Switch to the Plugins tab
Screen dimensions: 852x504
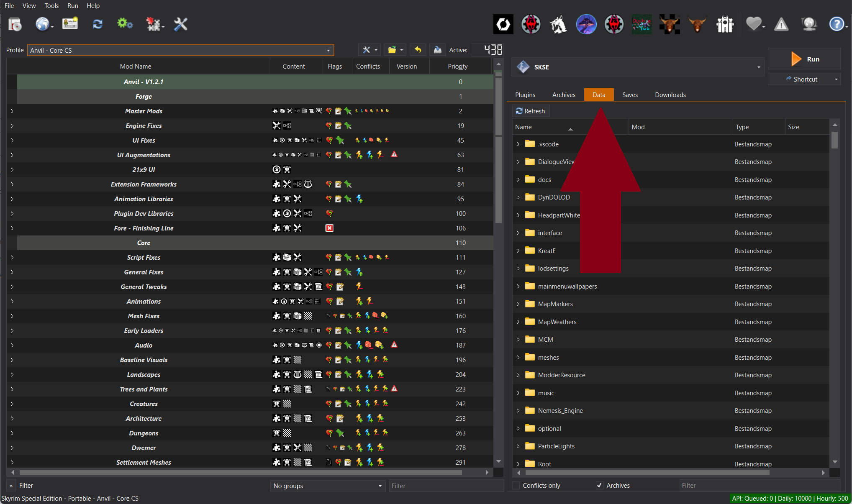[x=525, y=95]
